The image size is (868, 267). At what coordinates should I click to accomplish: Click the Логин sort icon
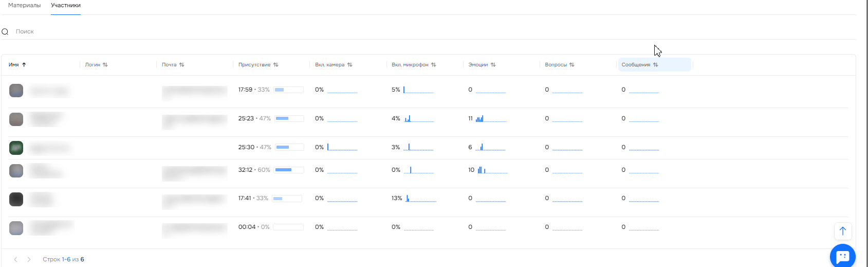tap(105, 65)
